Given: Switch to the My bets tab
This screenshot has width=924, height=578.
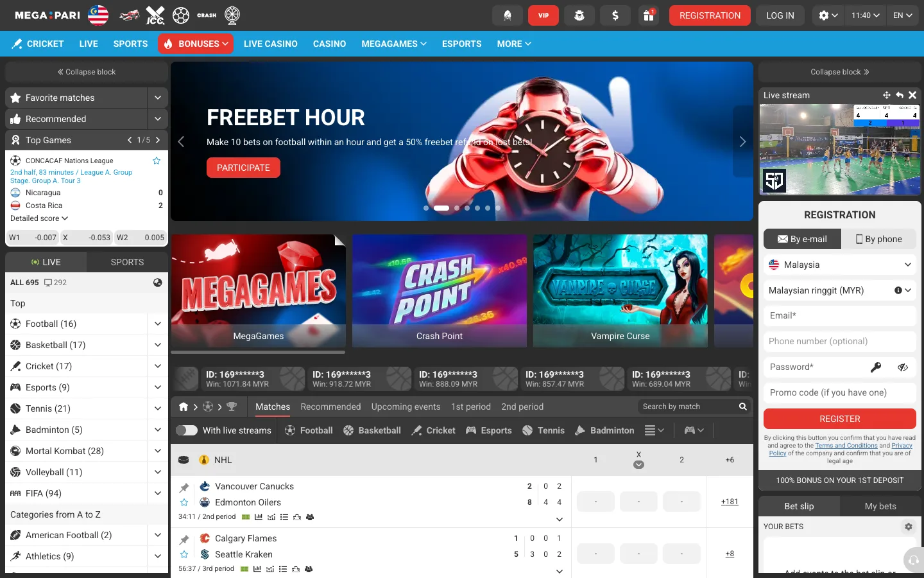Looking at the screenshot, I should (x=880, y=506).
